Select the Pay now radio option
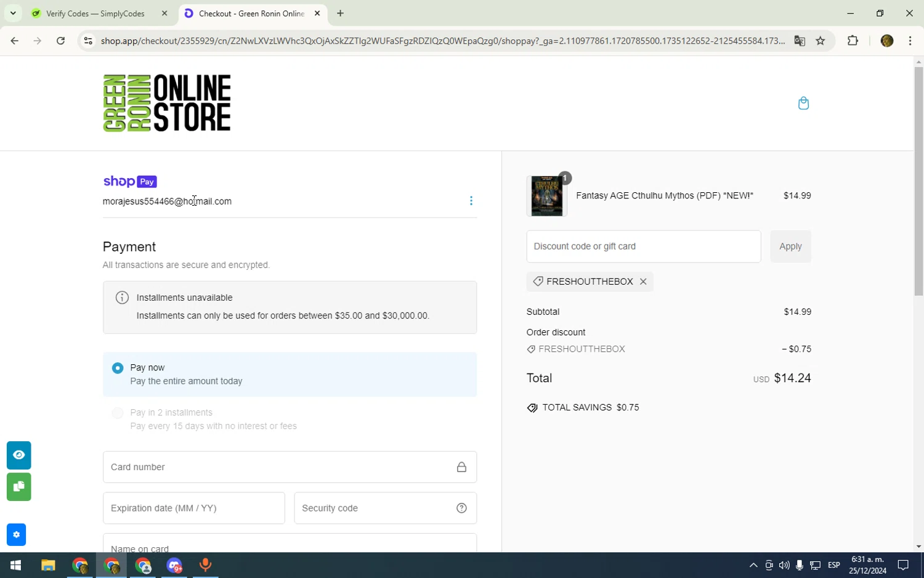This screenshot has height=578, width=924. [x=118, y=368]
